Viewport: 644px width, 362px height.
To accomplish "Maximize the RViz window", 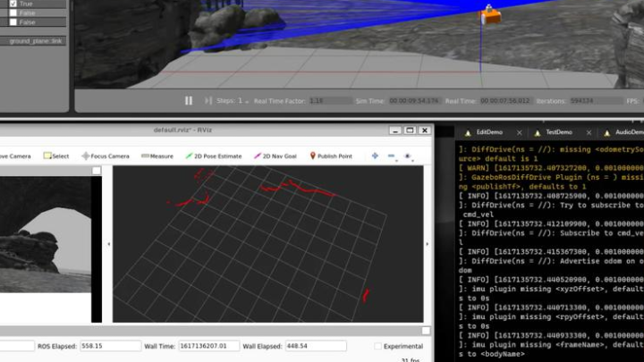I will pyautogui.click(x=410, y=130).
